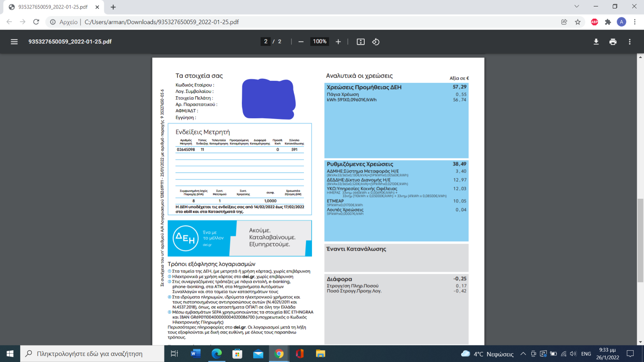Click the Meet Now tray icon

click(x=533, y=354)
